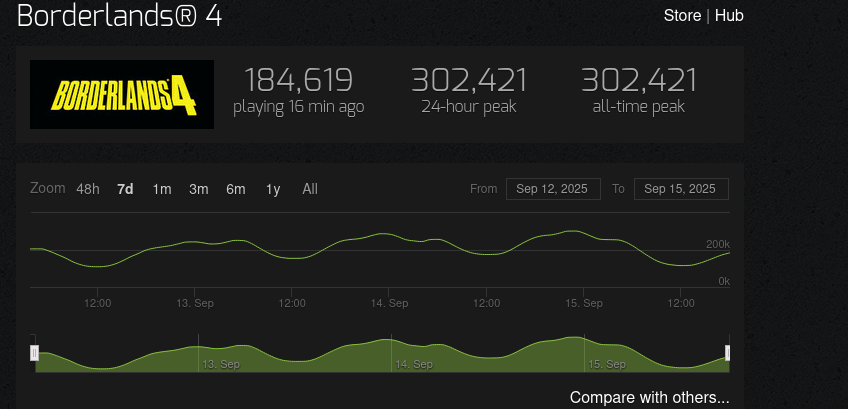Set chart zoom to 1y
Image resolution: width=848 pixels, height=409 pixels.
(273, 189)
